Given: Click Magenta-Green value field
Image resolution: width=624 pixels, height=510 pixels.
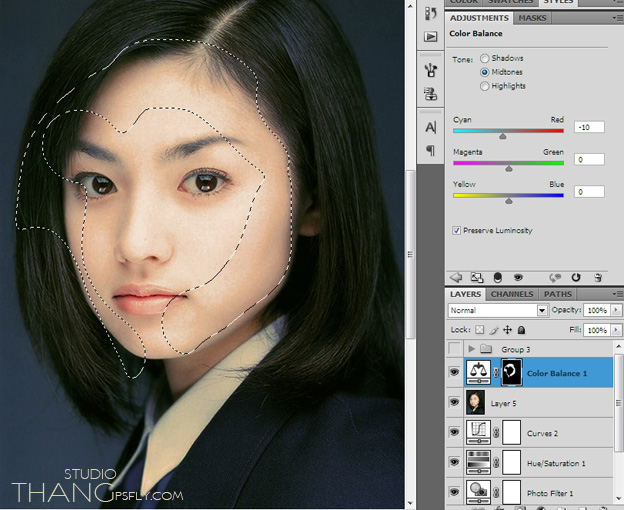Looking at the screenshot, I should click(589, 160).
